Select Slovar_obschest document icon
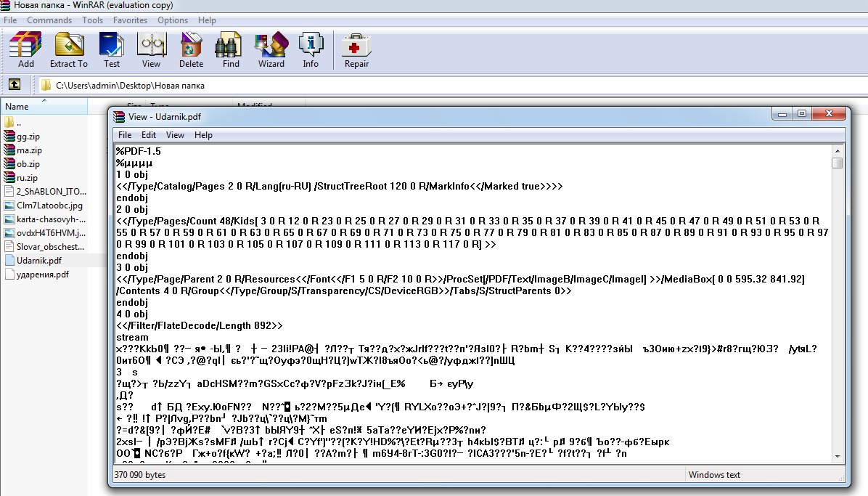The image size is (868, 496). 9,247
